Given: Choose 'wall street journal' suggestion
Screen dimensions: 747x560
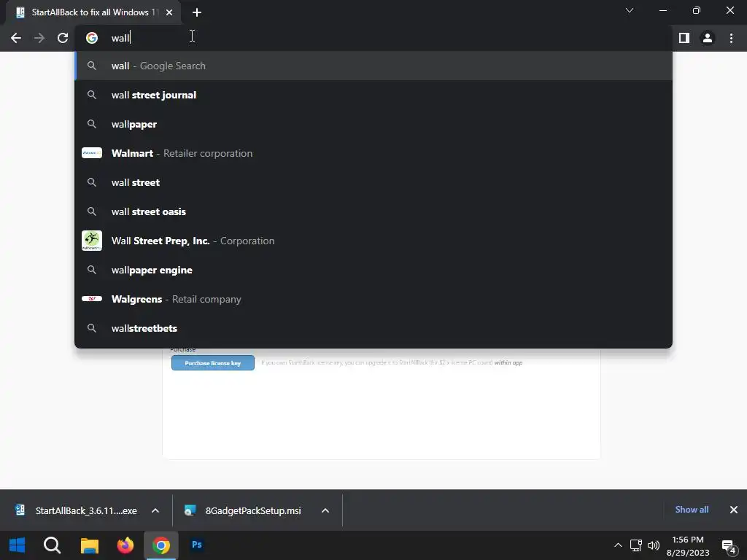Looking at the screenshot, I should tap(373, 95).
